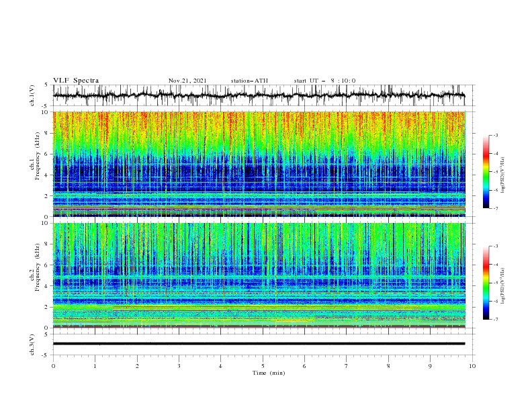This screenshot has width=532, height=411.
Task: Click time axis tick label '0'
Action: [53, 366]
